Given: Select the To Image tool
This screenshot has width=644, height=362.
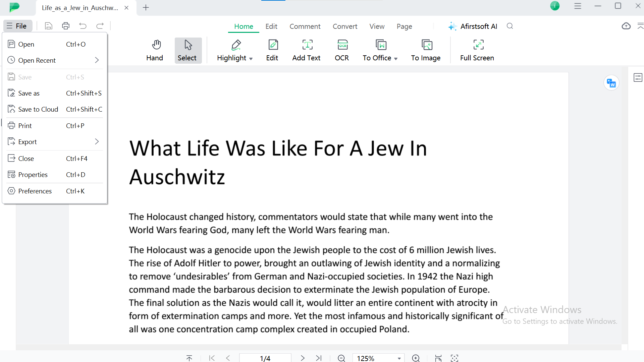Looking at the screenshot, I should coord(426,50).
